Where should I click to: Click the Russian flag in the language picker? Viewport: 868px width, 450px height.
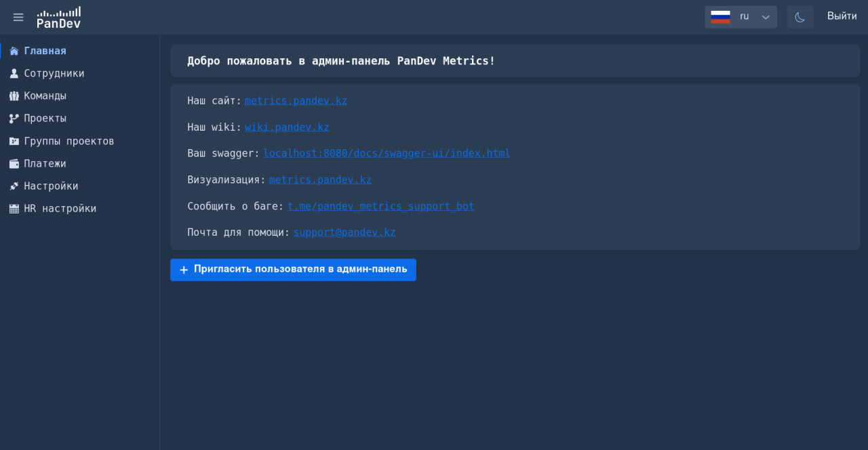click(720, 16)
